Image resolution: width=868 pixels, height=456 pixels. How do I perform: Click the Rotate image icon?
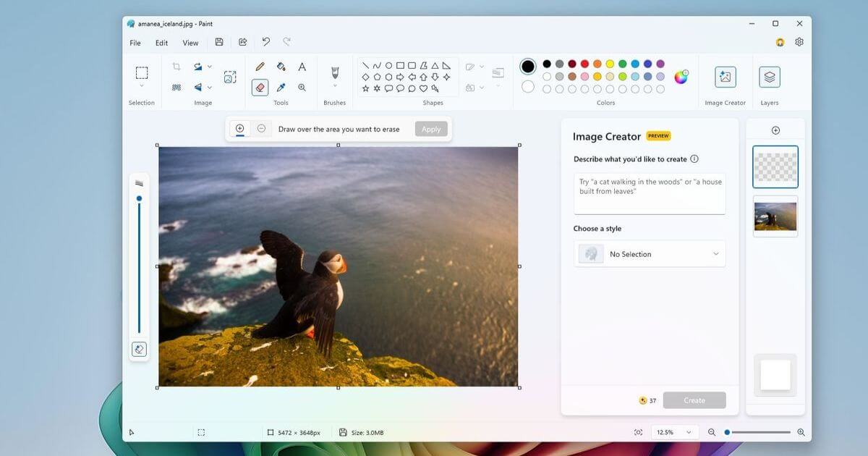point(197,66)
